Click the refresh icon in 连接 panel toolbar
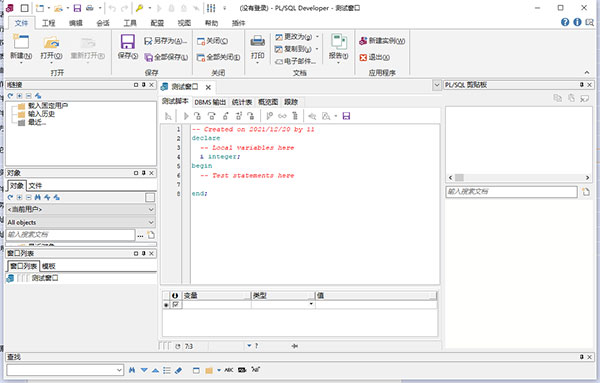600x383 pixels. pyautogui.click(x=10, y=96)
